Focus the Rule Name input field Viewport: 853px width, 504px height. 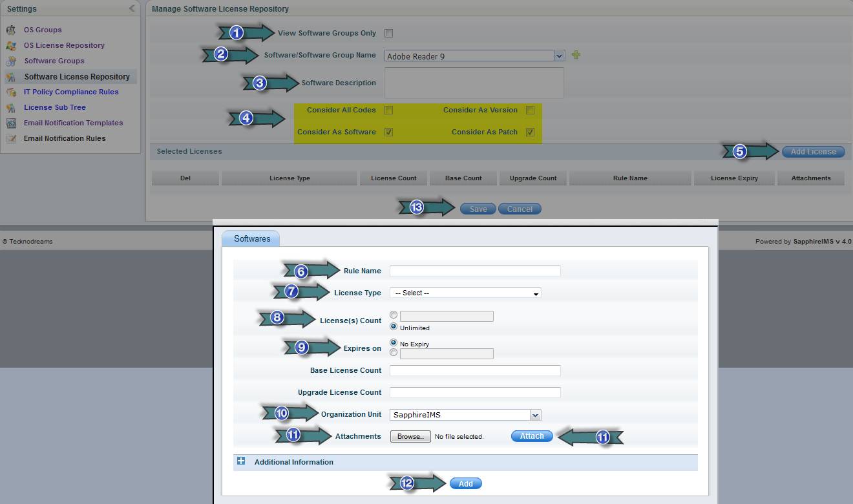click(475, 271)
